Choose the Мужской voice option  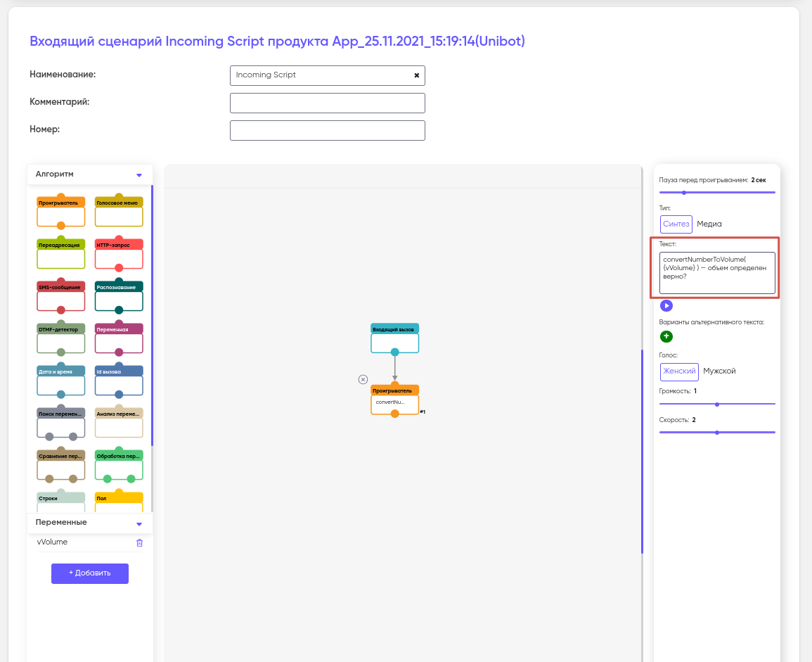click(x=719, y=371)
